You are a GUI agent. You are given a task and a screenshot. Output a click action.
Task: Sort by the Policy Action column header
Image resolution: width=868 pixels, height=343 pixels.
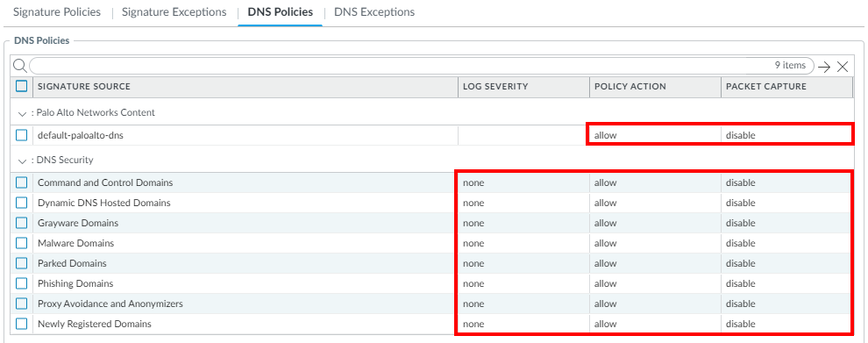(656, 87)
